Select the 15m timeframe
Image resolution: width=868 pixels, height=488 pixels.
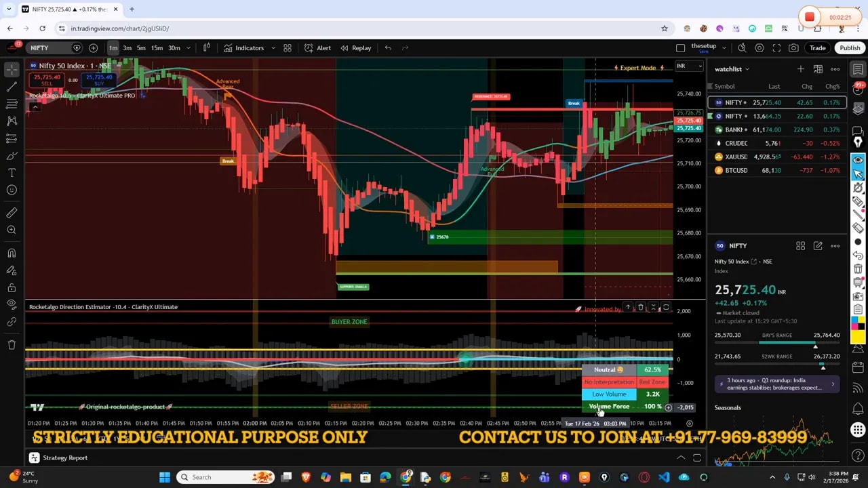pyautogui.click(x=157, y=48)
